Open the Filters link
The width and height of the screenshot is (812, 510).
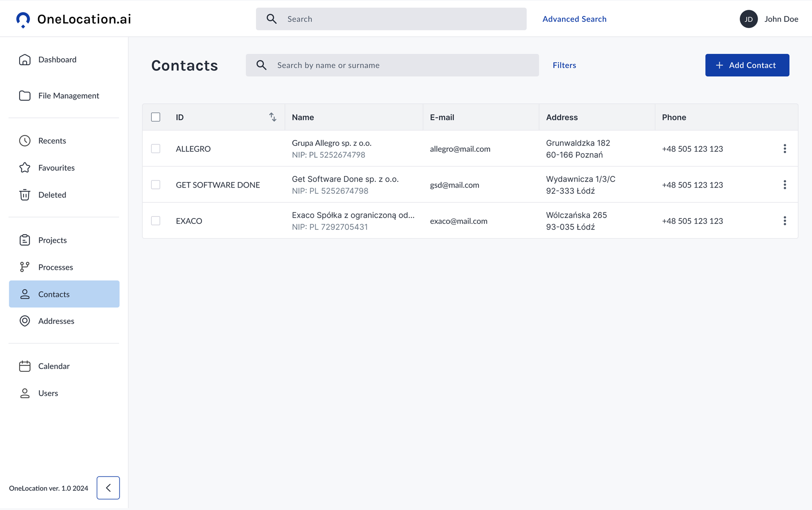(564, 65)
